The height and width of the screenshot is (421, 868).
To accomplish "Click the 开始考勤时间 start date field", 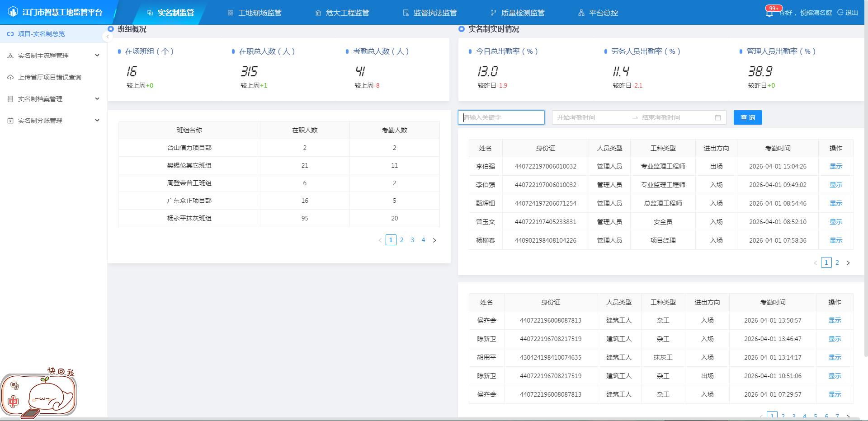I will [590, 117].
